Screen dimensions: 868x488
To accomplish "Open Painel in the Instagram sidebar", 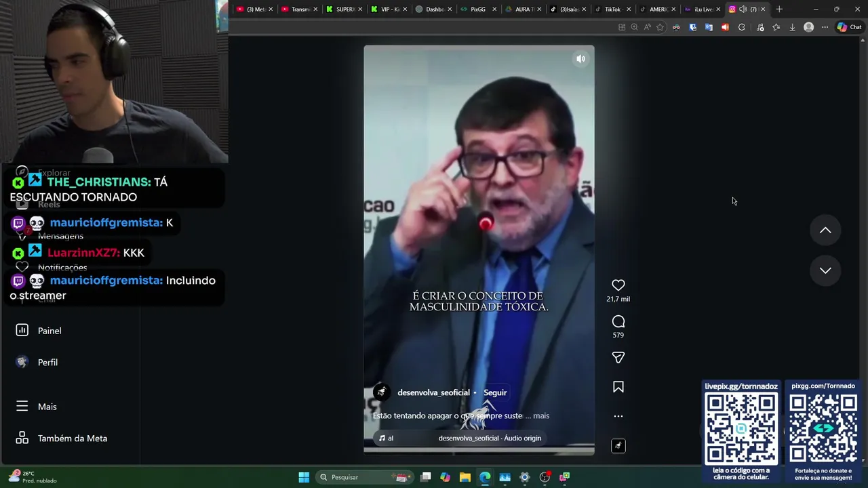I will (50, 331).
